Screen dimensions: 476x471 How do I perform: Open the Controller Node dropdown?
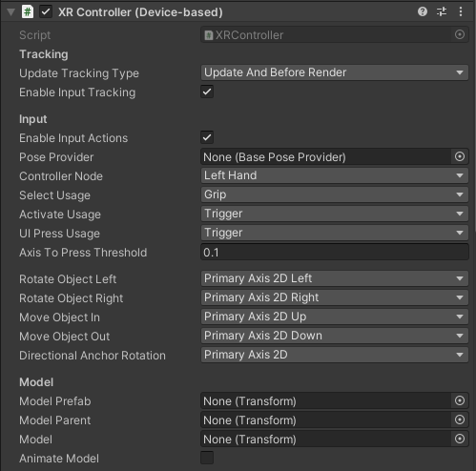(x=335, y=175)
